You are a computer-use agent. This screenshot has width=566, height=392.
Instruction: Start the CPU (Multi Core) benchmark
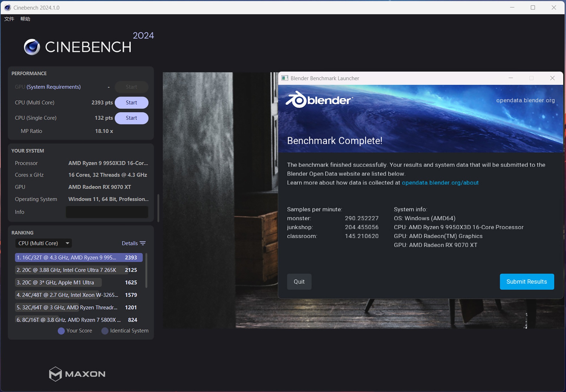(x=131, y=102)
